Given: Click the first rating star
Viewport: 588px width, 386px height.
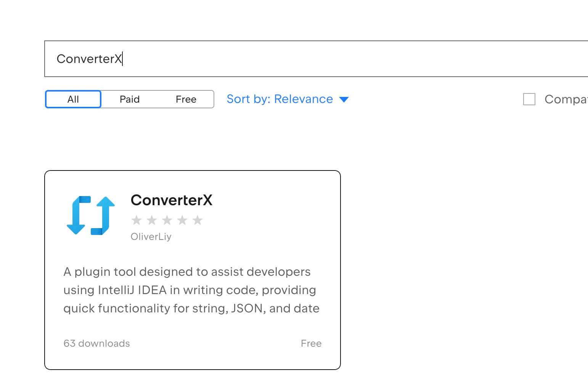Looking at the screenshot, I should click(137, 220).
